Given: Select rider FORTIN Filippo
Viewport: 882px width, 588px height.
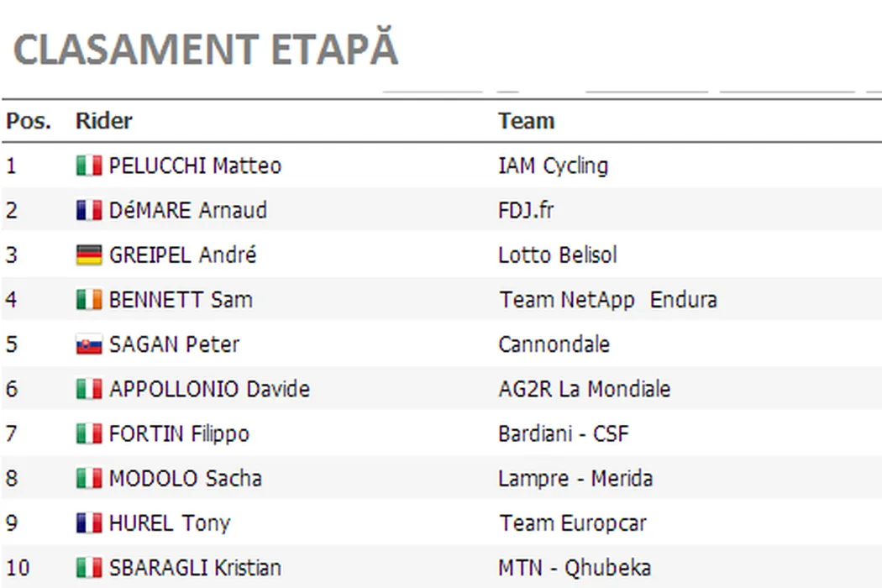Looking at the screenshot, I should tap(179, 434).
